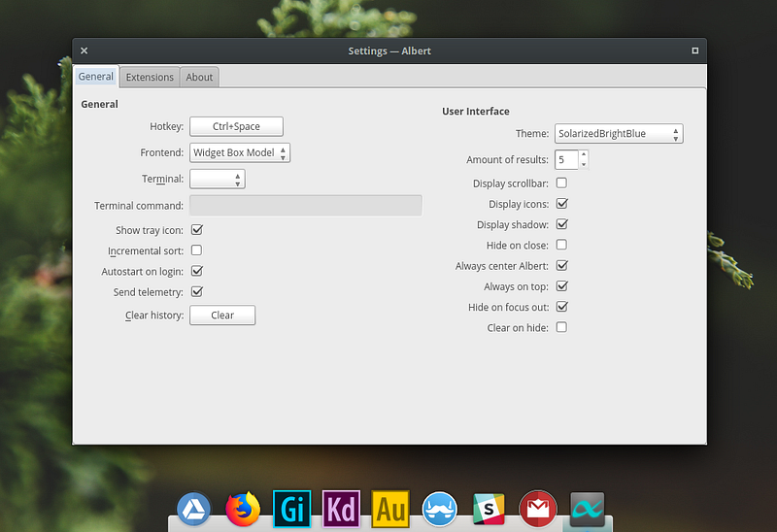
Task: Switch to the General tab
Action: tap(95, 77)
